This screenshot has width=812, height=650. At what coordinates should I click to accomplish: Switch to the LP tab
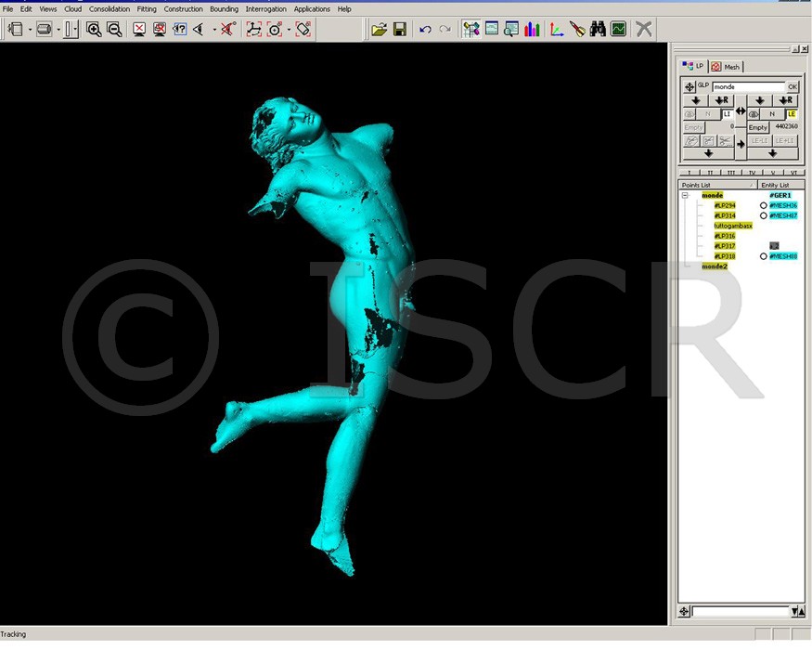pyautogui.click(x=693, y=66)
